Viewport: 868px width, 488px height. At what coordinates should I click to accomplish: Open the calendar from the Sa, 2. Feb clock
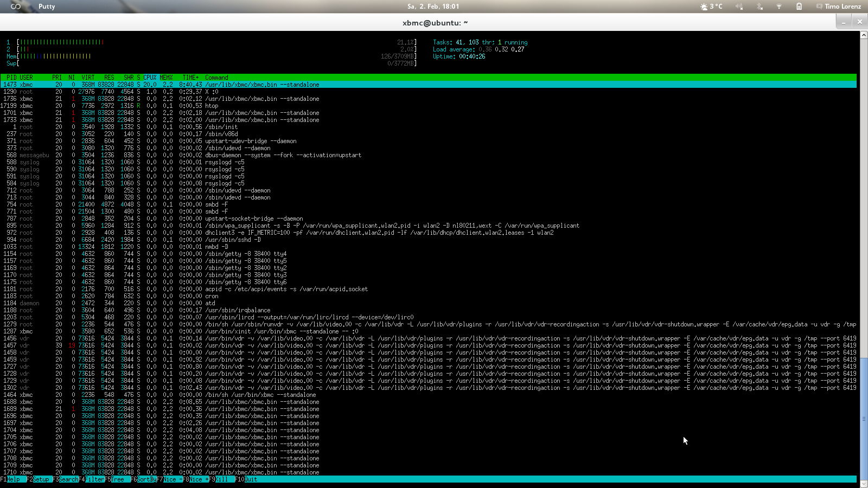click(433, 7)
